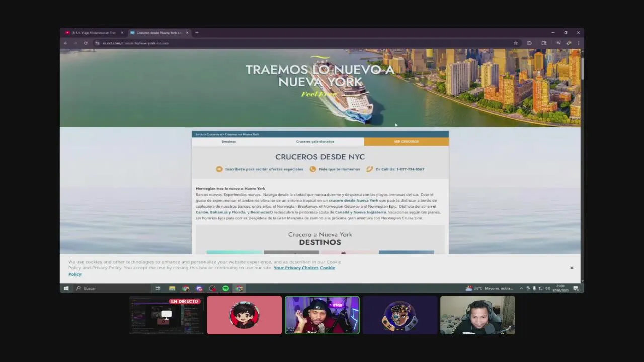
Task: Open Spotify from the taskbar
Action: click(x=225, y=288)
